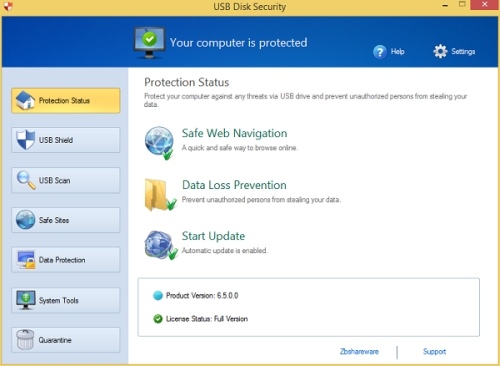
Task: Click "A quick and safe way to browse online."
Action: pos(240,148)
